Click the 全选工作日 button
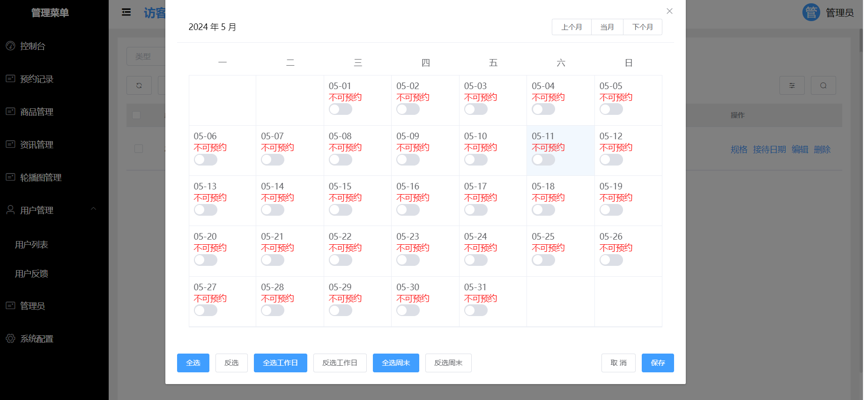This screenshot has width=868, height=400. (280, 363)
